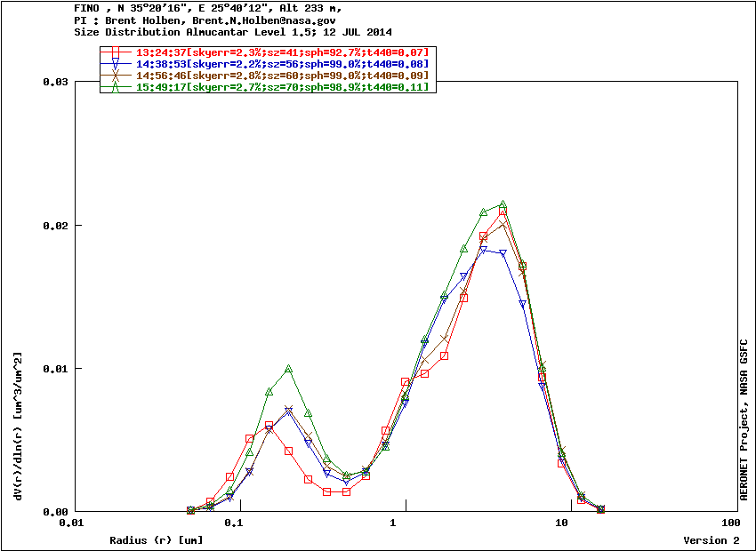This screenshot has width=756, height=551.
Task: Click the blue inverted triangle legend marker
Action: click(117, 64)
